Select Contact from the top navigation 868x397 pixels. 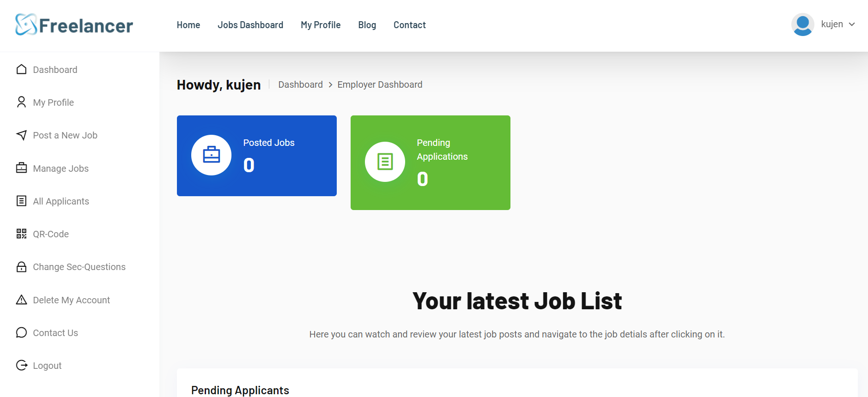(409, 25)
